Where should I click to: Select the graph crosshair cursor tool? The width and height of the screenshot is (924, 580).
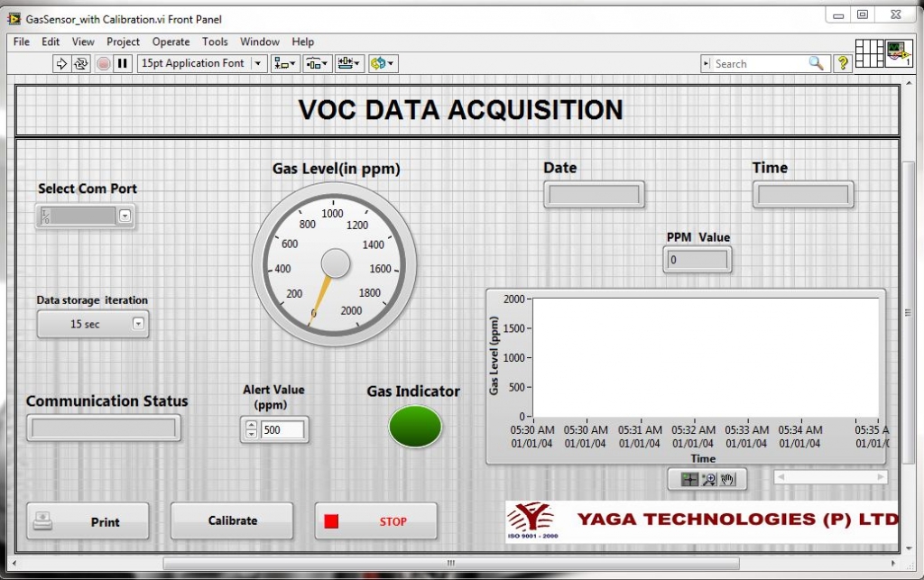689,479
